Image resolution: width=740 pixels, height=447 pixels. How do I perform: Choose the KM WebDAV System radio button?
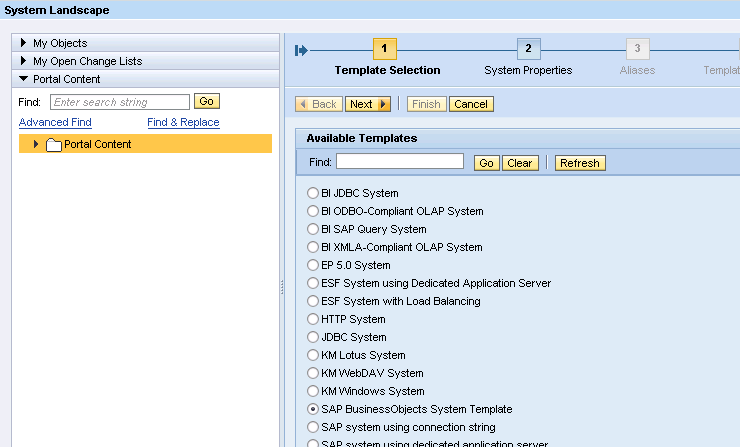tap(313, 373)
